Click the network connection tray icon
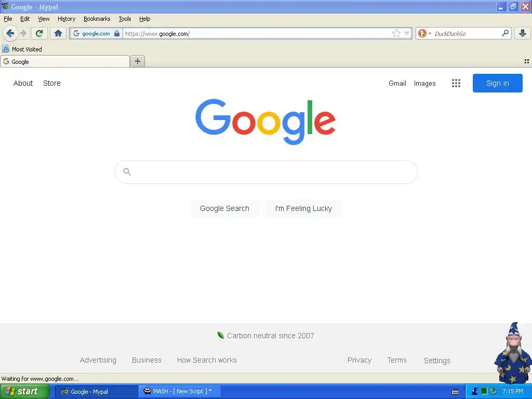This screenshot has width=532, height=399. point(493,392)
